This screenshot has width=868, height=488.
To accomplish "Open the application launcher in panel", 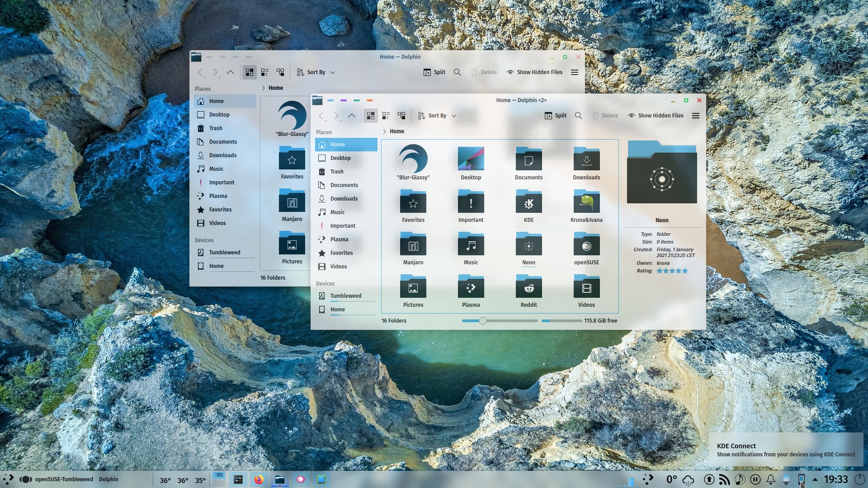I will coord(8,479).
